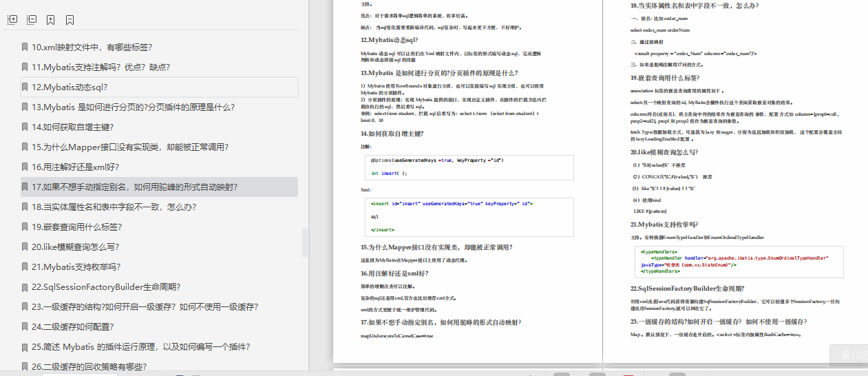Click bookmark '15.为什么Mapper接口没有实现类' in sidebar

coord(130,147)
